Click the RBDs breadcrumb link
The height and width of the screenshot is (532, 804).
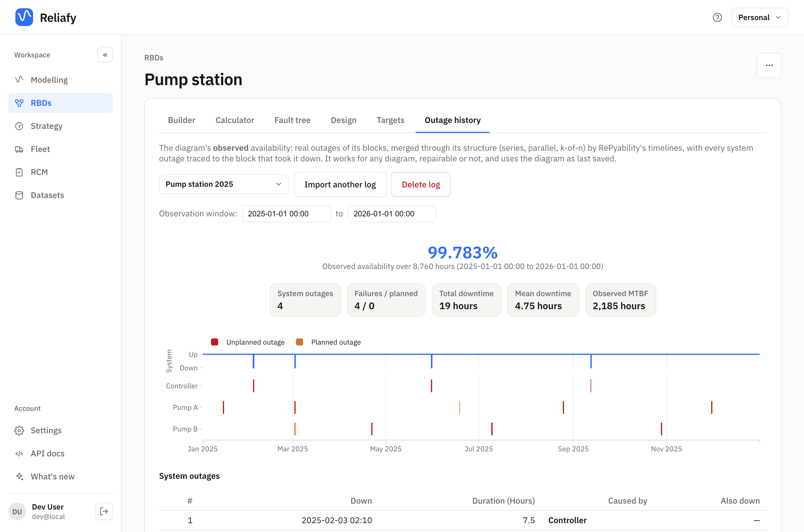(x=154, y=57)
